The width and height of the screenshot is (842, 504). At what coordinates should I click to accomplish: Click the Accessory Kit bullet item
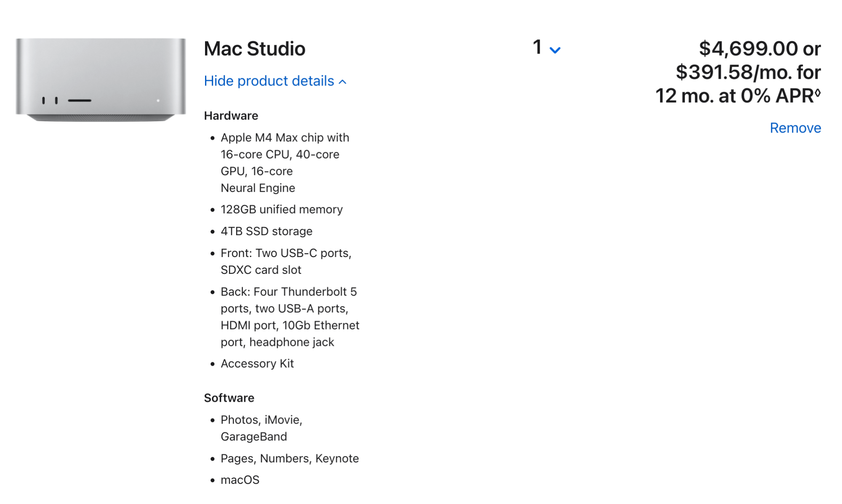click(258, 363)
